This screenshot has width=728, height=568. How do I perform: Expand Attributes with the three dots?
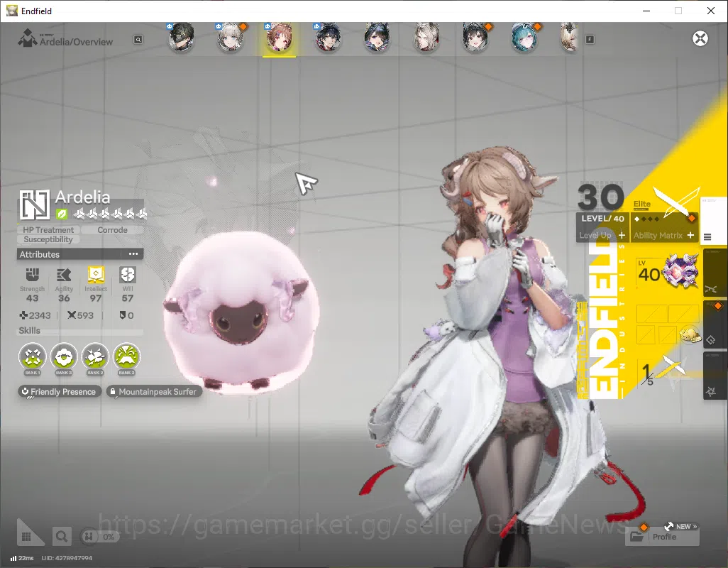[133, 254]
